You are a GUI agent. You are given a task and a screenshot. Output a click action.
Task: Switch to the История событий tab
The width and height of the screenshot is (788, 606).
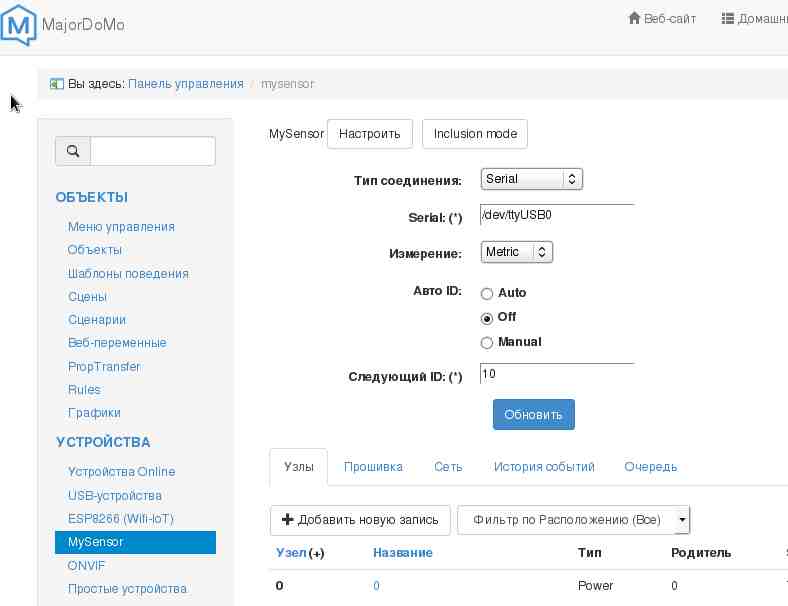point(544,467)
